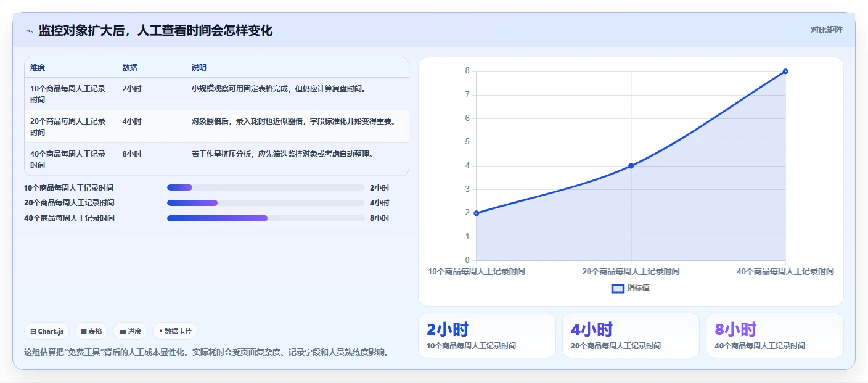Toggle the 指标值 legend entry in chart

pyautogui.click(x=631, y=288)
